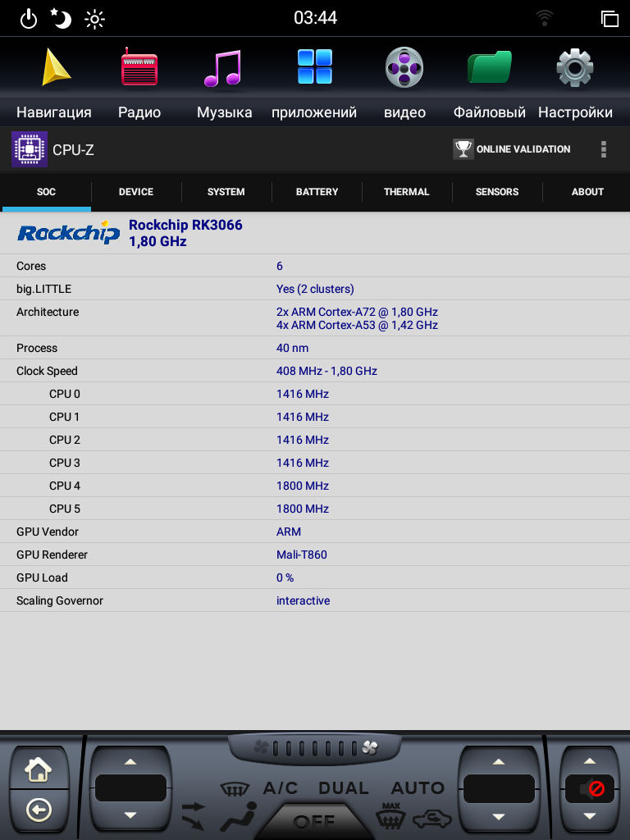Viewport: 630px width, 840px height.
Task: Tap the seated-person airflow direction icon
Action: pos(240,816)
